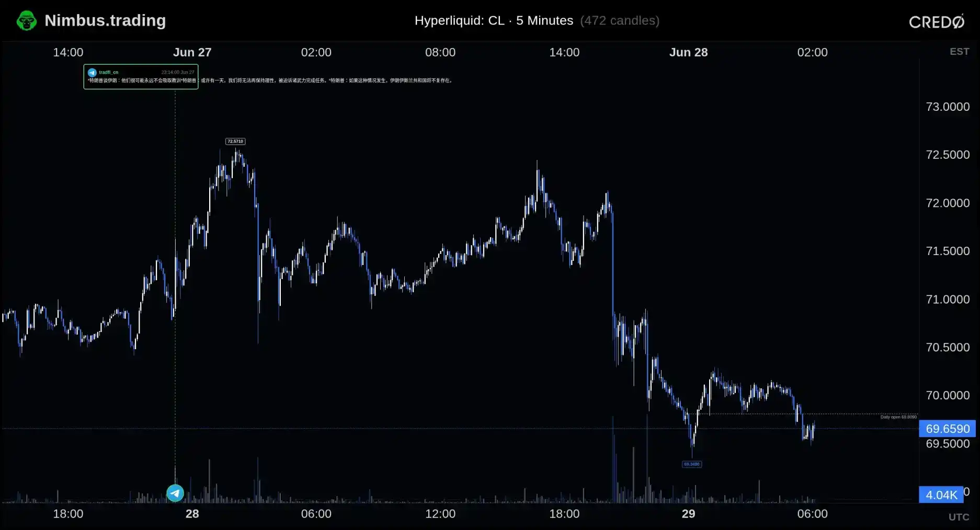The height and width of the screenshot is (530, 980).
Task: Click the Telegram icon in tradfi_cn news card
Action: [92, 73]
